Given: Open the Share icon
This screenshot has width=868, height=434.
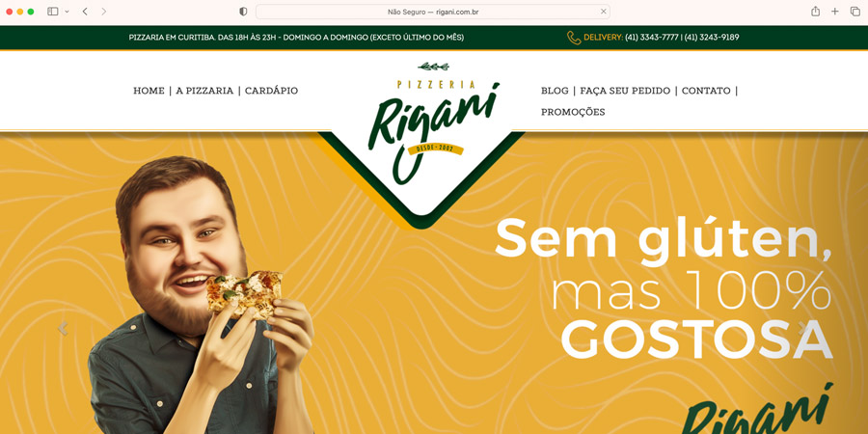Looking at the screenshot, I should (x=815, y=11).
